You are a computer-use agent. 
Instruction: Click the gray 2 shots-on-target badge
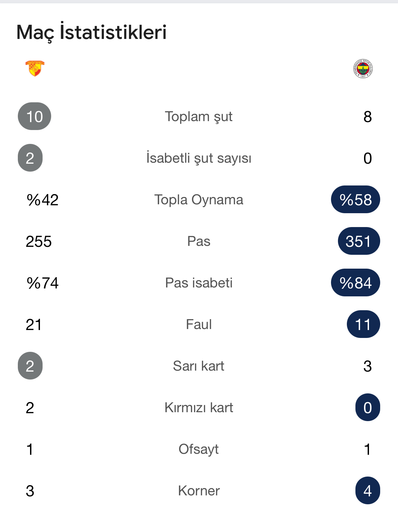click(30, 158)
